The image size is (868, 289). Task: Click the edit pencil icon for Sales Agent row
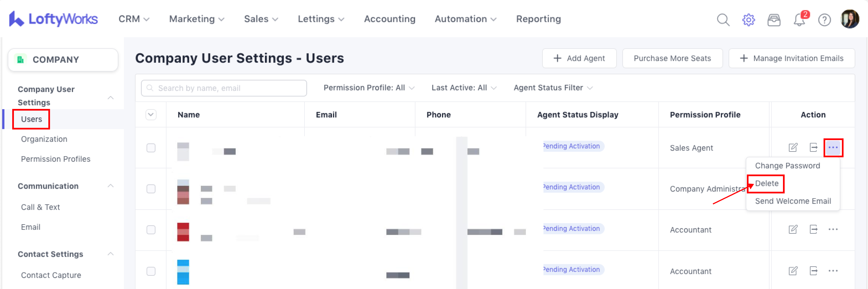(793, 148)
